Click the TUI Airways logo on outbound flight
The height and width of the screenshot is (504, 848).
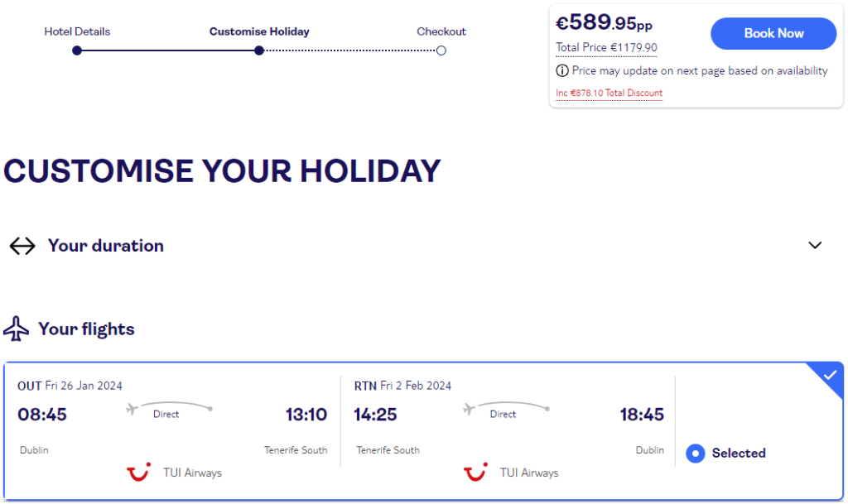[x=138, y=472]
